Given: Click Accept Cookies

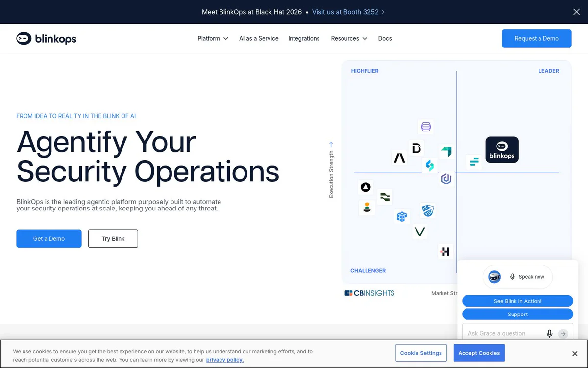Looking at the screenshot, I should (x=479, y=353).
